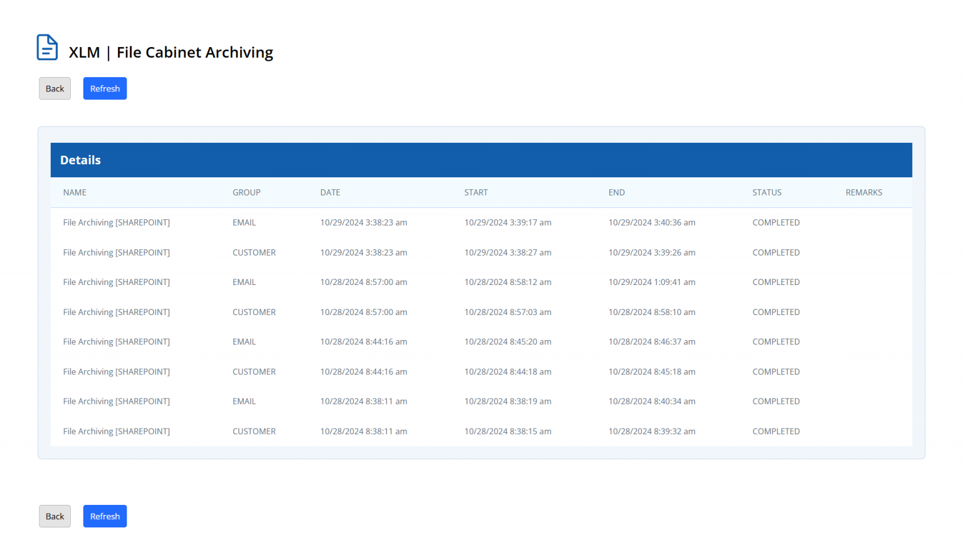Click the END column header
The height and width of the screenshot is (560, 963).
tap(616, 192)
